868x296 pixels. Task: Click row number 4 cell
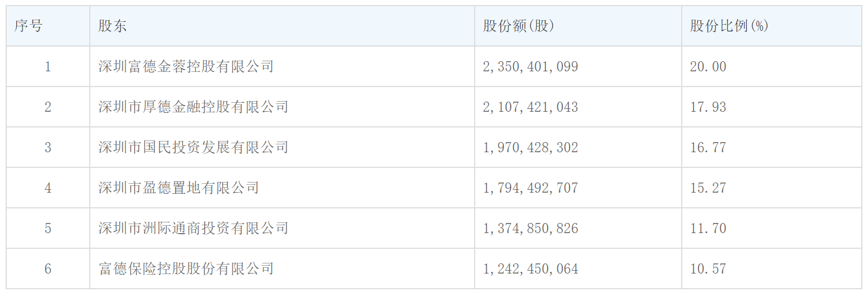coord(48,188)
